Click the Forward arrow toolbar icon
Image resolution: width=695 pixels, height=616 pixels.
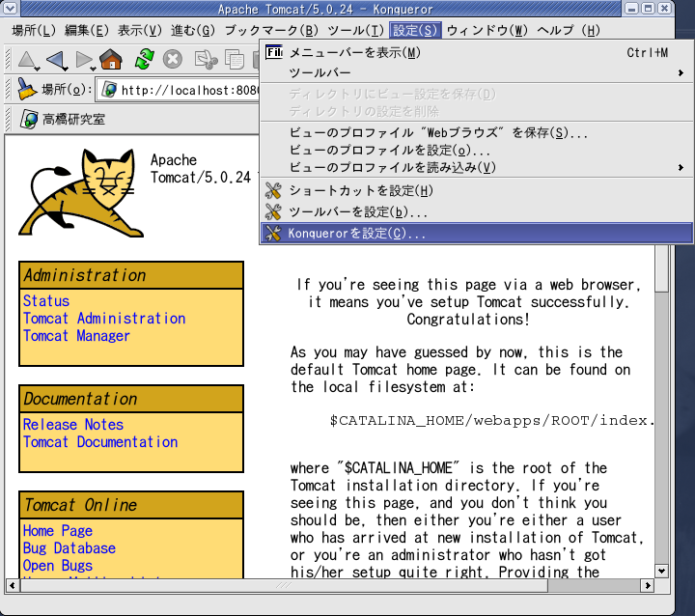pyautogui.click(x=83, y=60)
